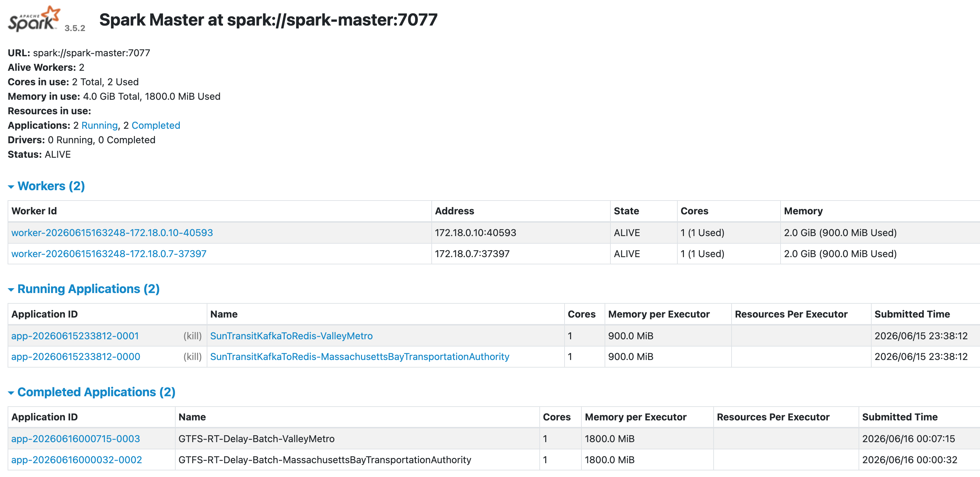
Task: Open application app-20260615233812-0000
Action: coord(76,357)
